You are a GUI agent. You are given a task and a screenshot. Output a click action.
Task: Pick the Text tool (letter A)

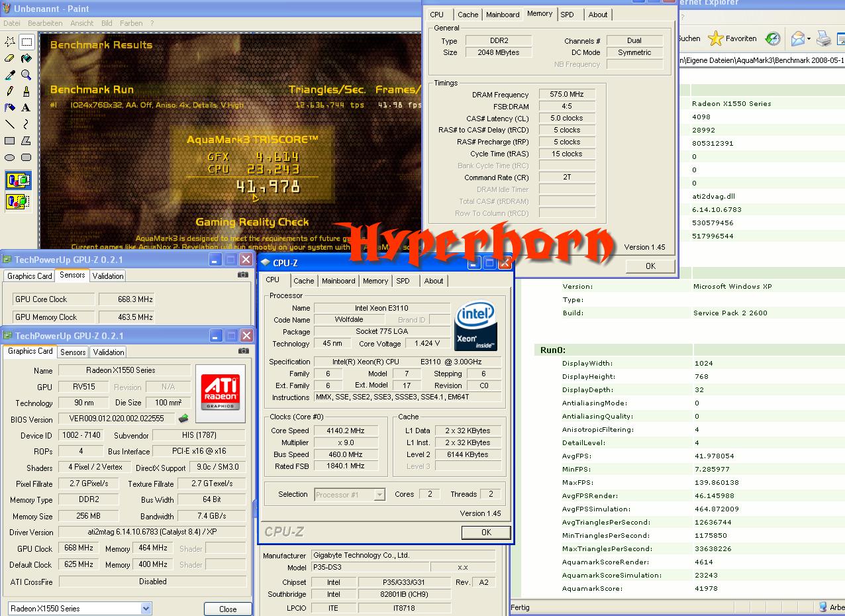[26, 107]
